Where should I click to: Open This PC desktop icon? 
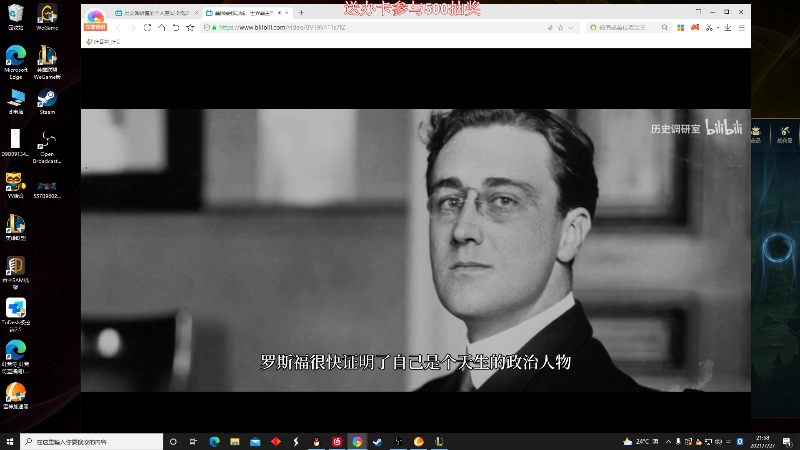click(x=16, y=101)
